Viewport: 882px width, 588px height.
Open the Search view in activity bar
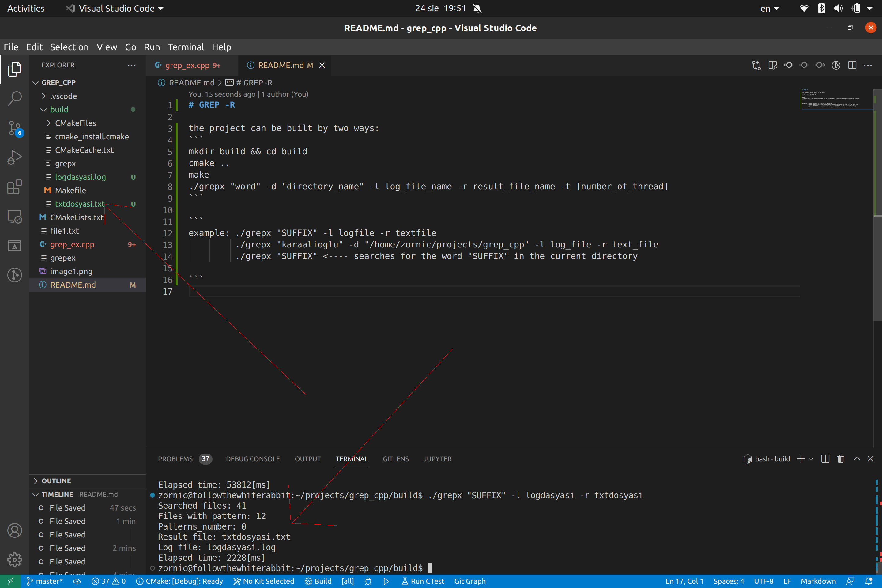tap(15, 98)
